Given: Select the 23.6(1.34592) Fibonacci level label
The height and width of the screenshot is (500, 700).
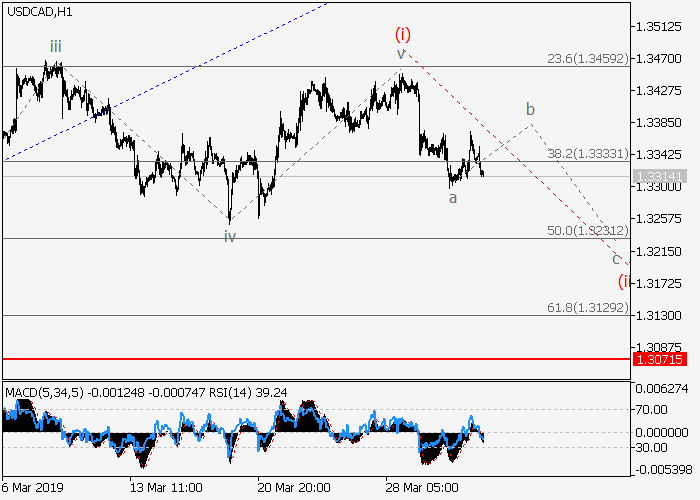Looking at the screenshot, I should point(589,59).
